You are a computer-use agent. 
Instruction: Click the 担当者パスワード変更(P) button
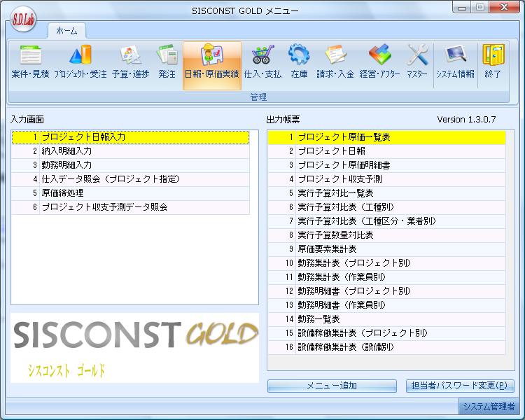click(x=460, y=386)
